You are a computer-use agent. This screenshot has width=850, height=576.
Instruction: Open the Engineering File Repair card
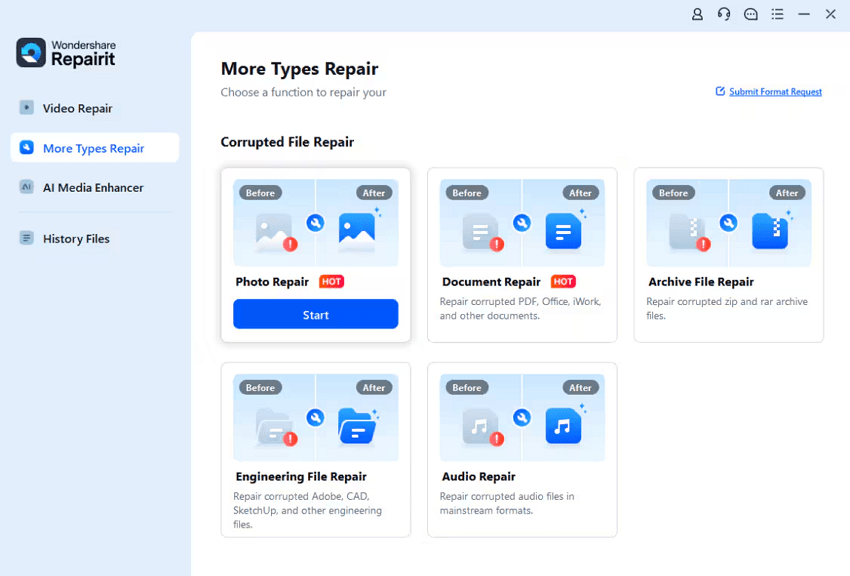point(315,449)
